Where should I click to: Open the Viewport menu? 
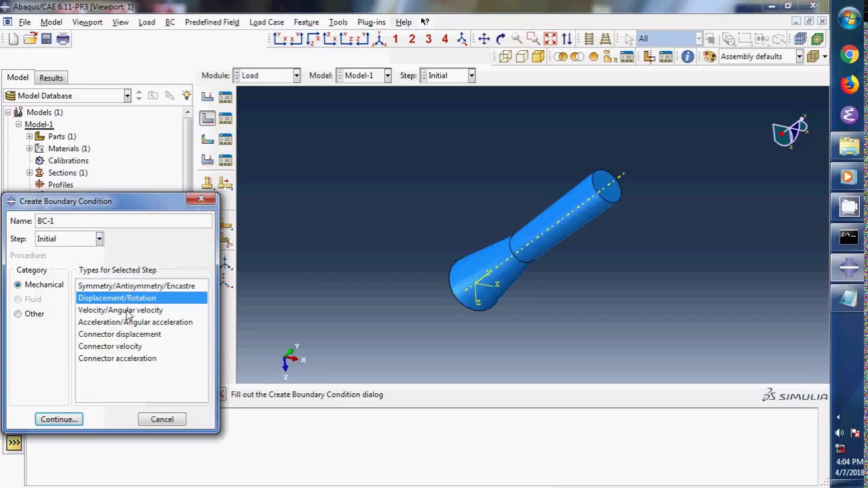87,22
